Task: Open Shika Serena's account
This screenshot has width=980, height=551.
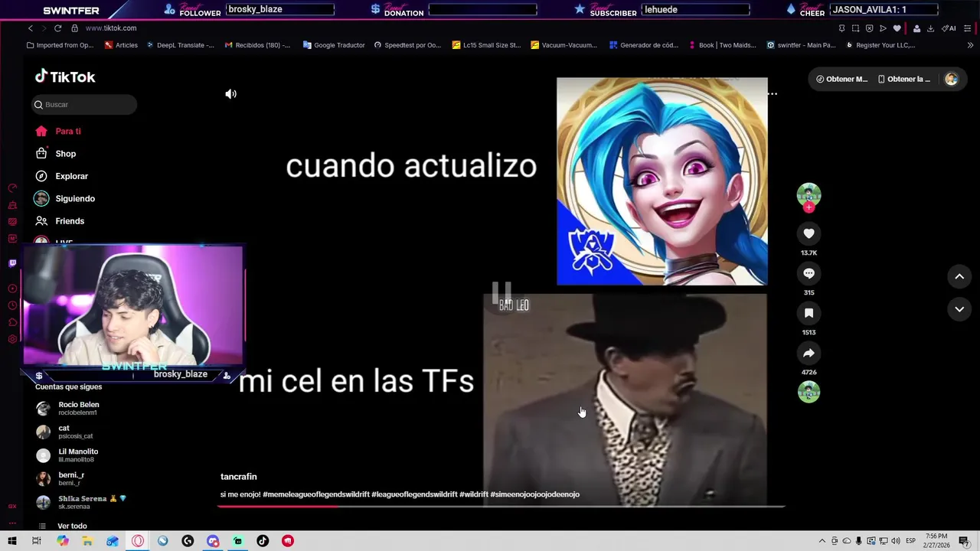Action: (x=80, y=502)
